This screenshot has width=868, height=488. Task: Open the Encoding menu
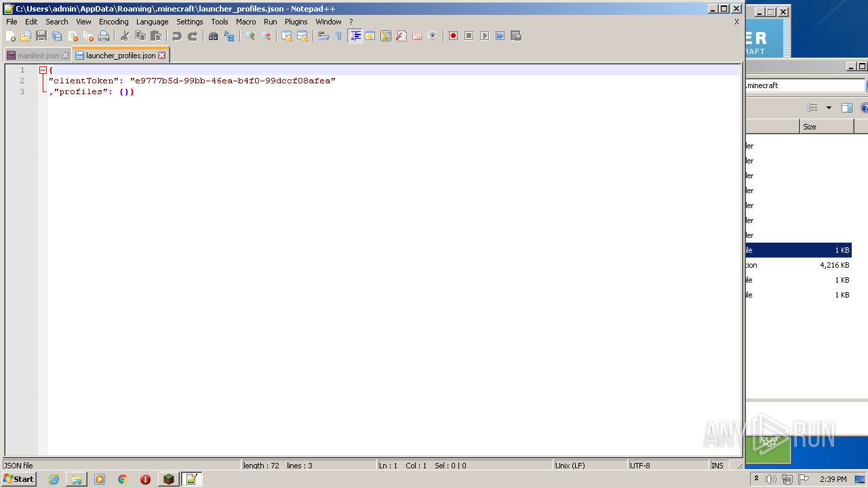click(113, 22)
